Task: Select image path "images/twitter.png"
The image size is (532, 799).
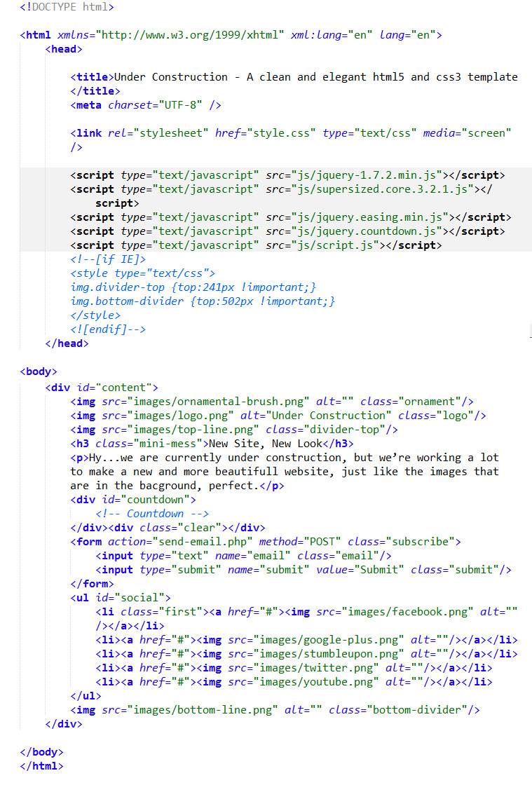Action: pyautogui.click(x=316, y=668)
